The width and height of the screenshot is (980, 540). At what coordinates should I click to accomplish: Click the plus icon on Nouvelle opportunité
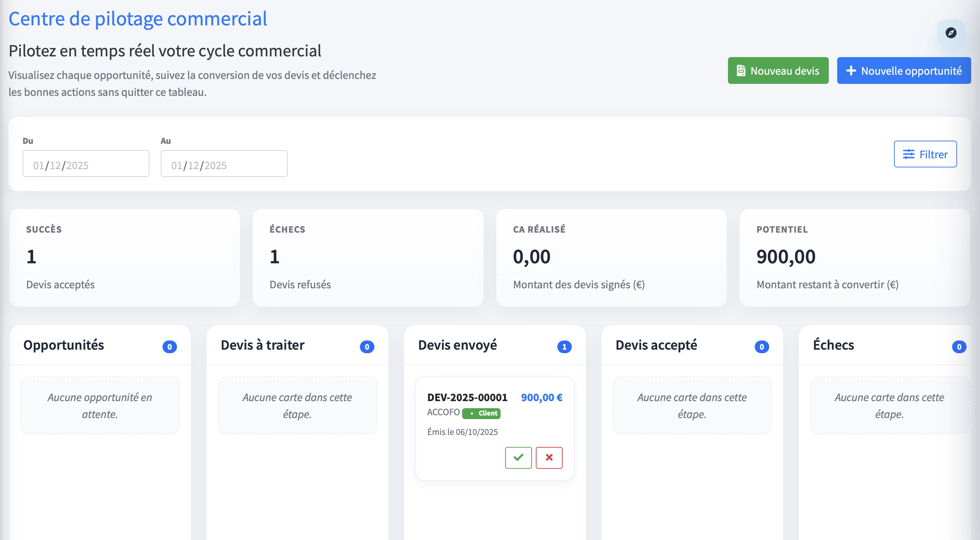[851, 70]
